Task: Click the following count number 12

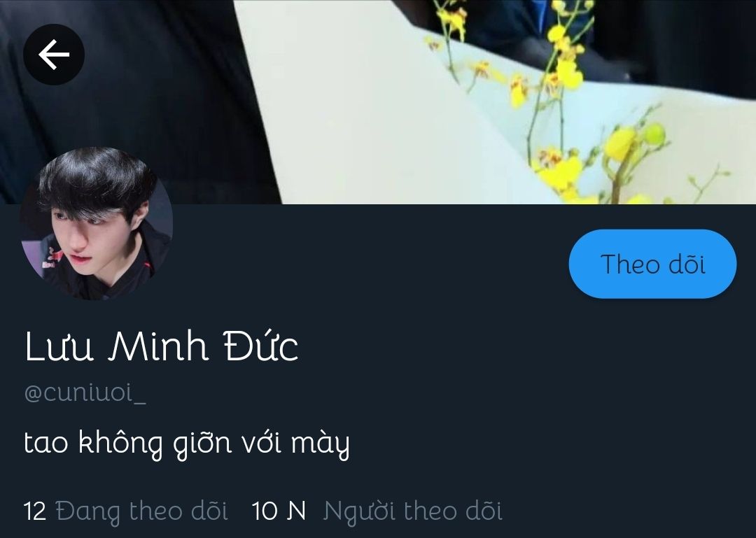Action: click(35, 511)
